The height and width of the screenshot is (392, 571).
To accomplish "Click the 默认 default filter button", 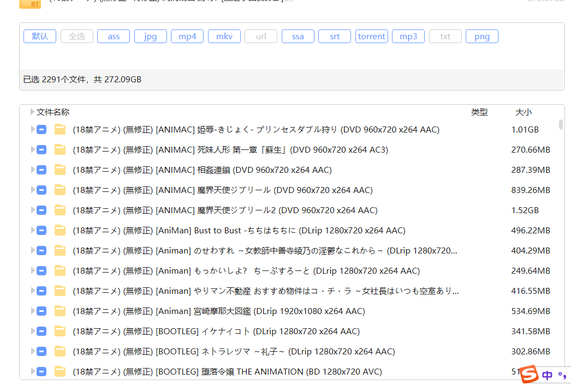I will pos(40,37).
